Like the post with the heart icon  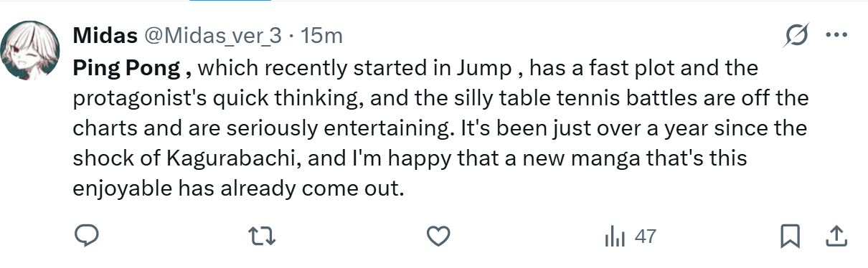[438, 236]
